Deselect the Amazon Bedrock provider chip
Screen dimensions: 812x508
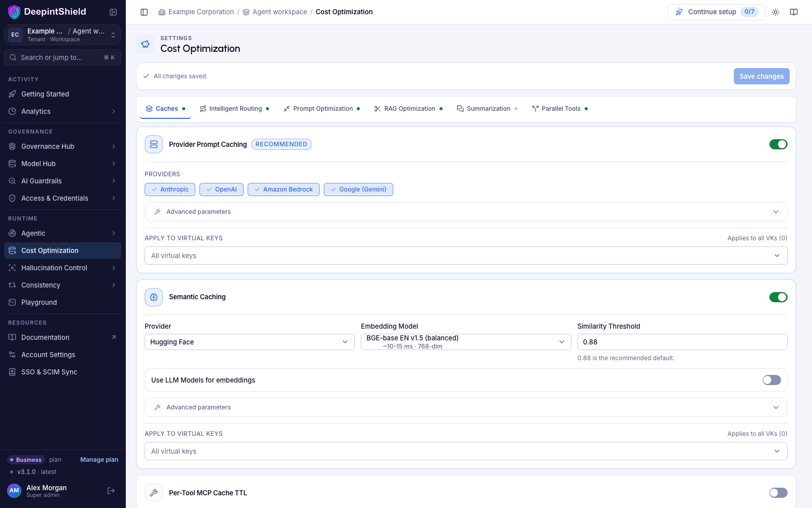point(284,189)
